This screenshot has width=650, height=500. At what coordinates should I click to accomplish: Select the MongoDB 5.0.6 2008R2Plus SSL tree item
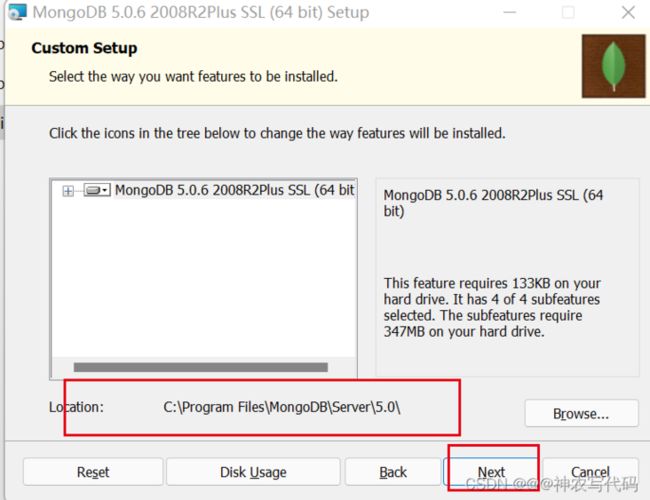[235, 190]
